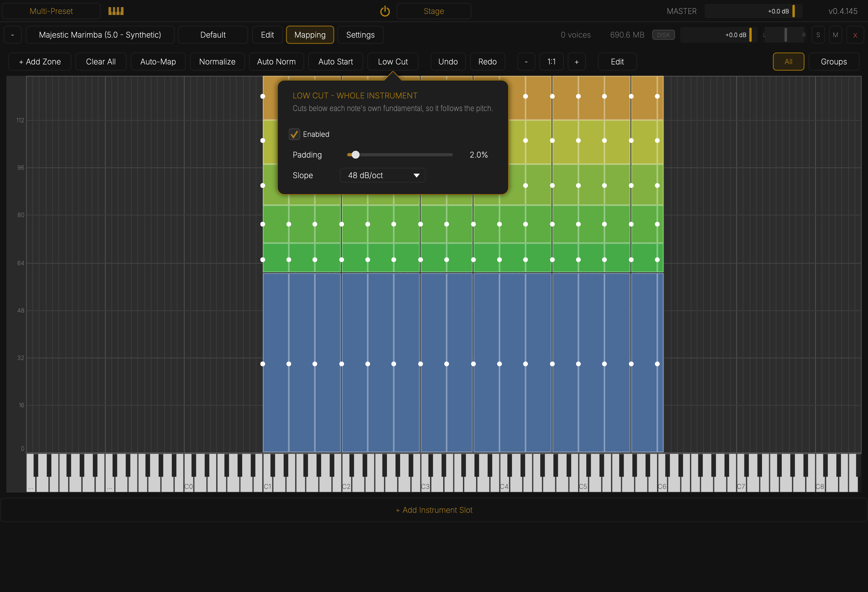Viewport: 868px width, 592px height.
Task: Click the Redo button
Action: click(487, 62)
